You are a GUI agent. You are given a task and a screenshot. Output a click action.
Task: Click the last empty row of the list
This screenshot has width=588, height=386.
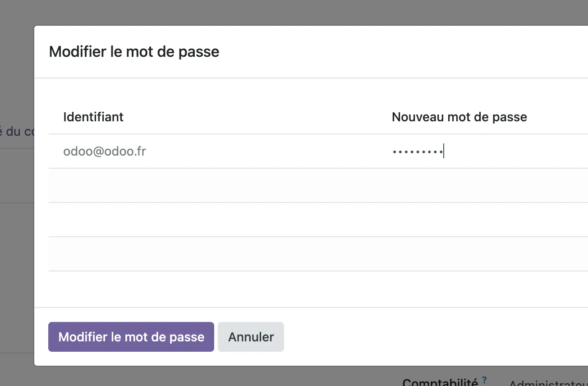pos(318,254)
